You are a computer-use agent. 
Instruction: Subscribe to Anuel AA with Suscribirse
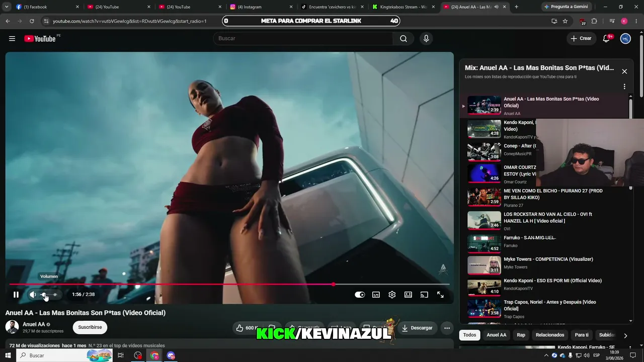coord(90,327)
